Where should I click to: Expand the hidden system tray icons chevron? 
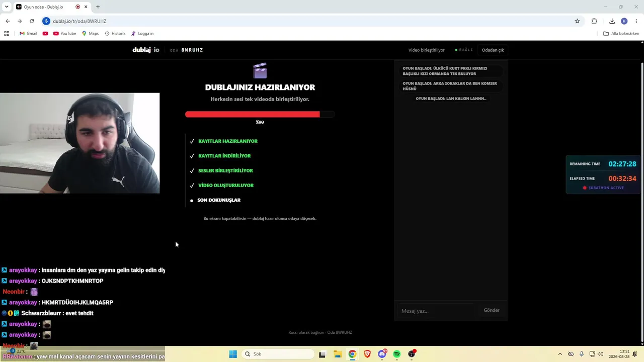(x=560, y=354)
